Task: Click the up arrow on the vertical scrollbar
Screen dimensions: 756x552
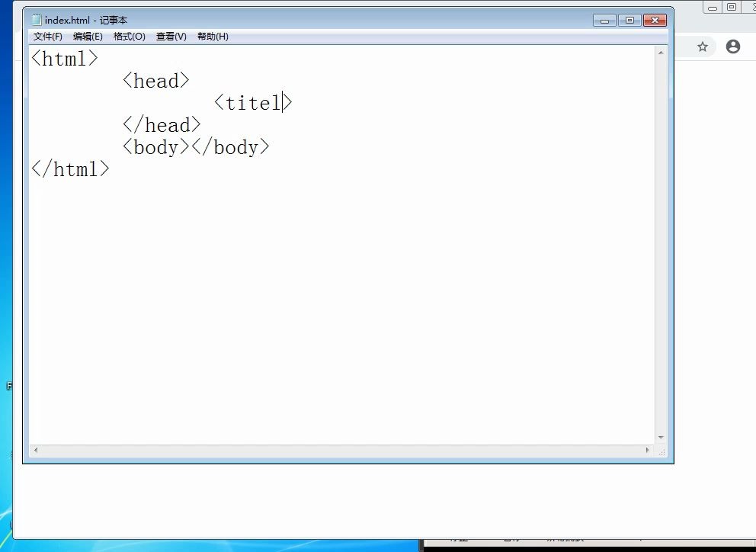Action: tap(661, 52)
